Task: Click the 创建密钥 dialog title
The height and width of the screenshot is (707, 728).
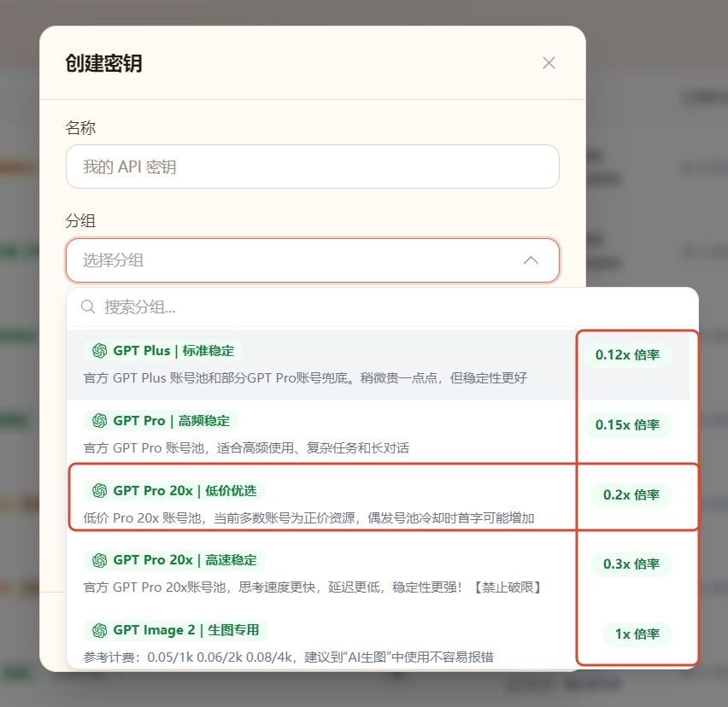Action: (x=103, y=63)
